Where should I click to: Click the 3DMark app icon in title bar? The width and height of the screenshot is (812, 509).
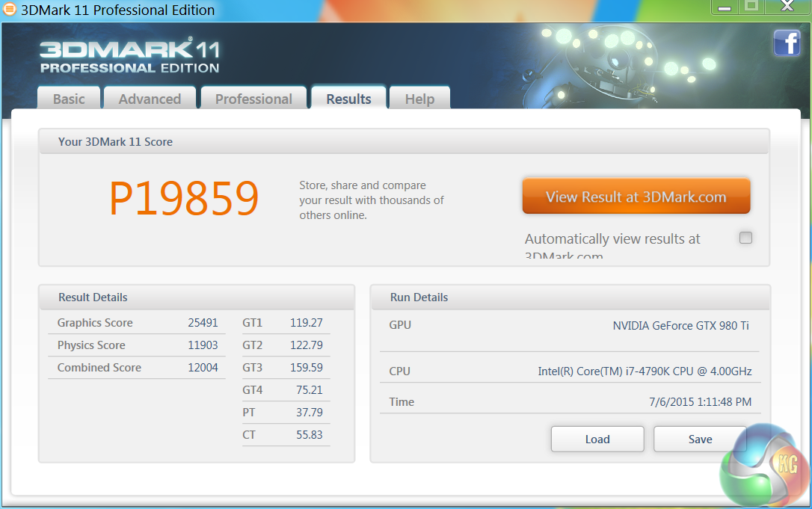(x=9, y=9)
